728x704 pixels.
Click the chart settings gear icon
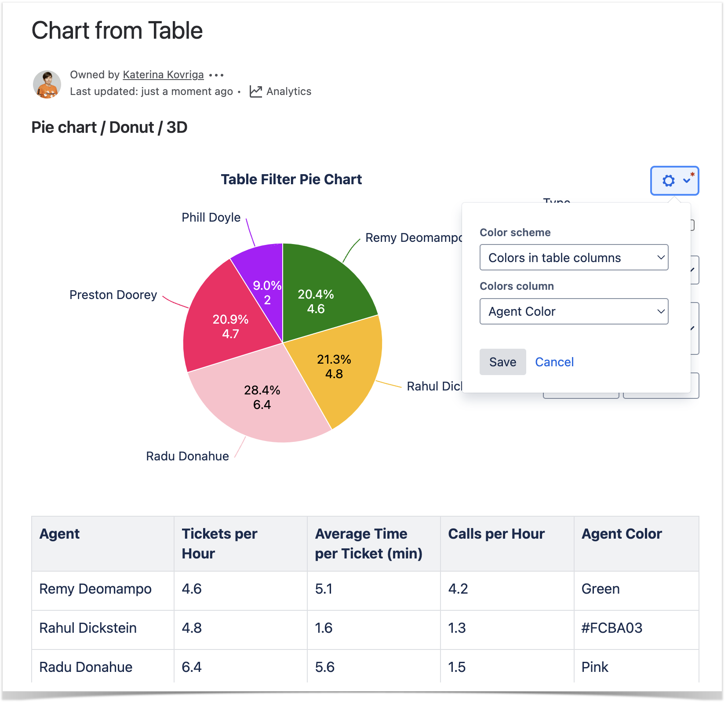(x=668, y=181)
